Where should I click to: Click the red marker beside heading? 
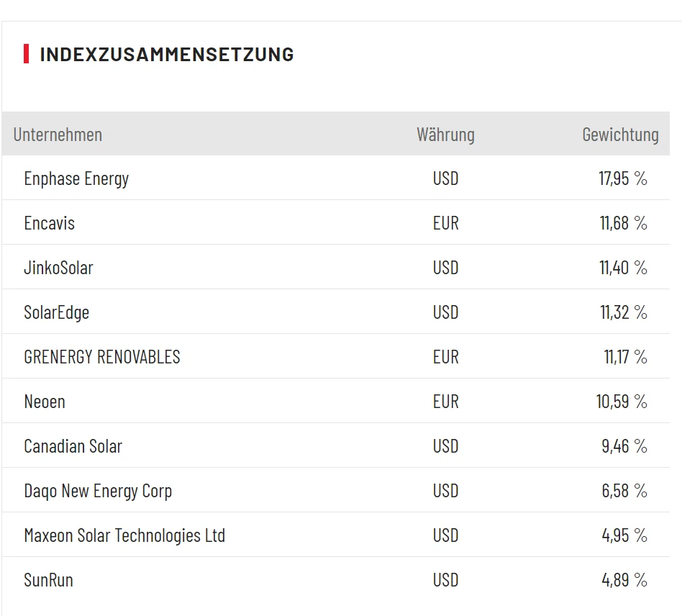coord(27,54)
